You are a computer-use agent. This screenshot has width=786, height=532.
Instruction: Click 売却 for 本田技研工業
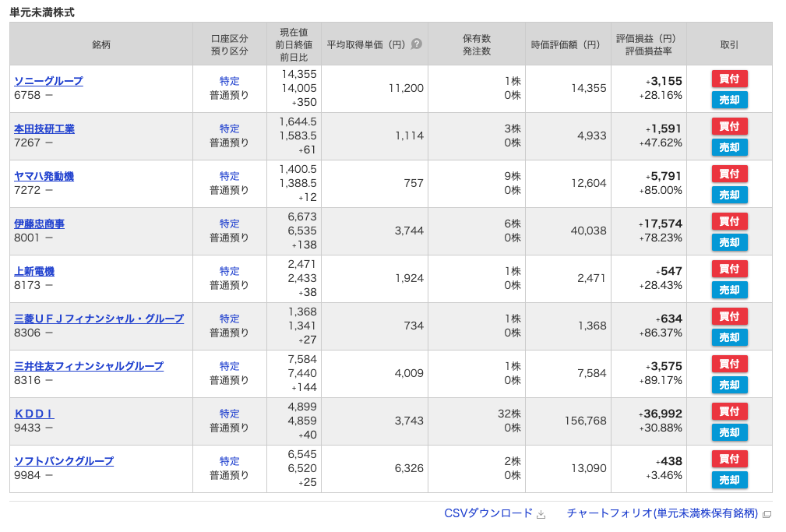click(x=729, y=147)
